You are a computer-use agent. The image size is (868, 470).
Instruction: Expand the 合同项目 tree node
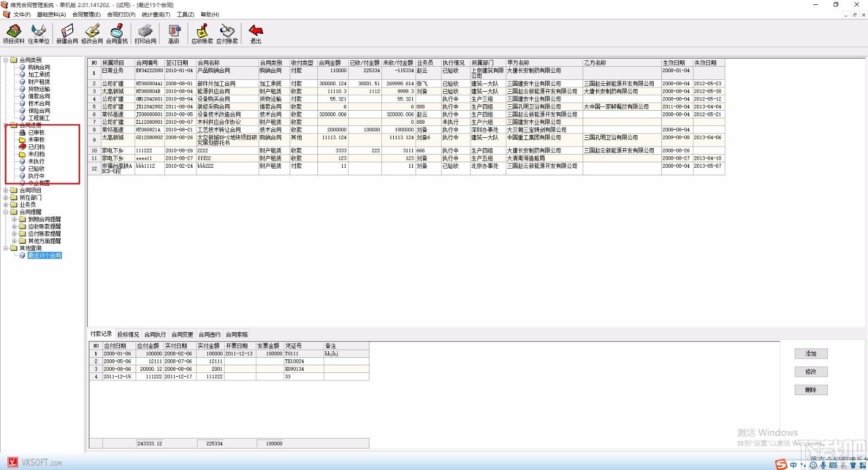coord(6,190)
